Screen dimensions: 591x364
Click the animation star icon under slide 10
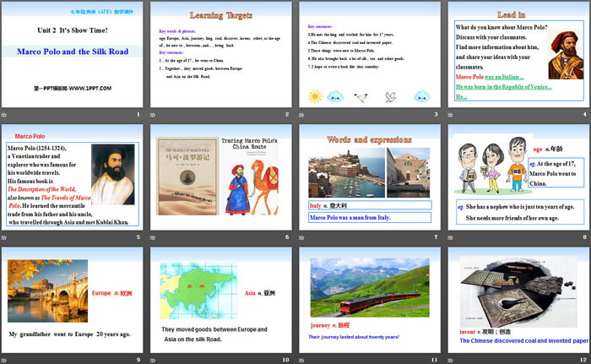pos(153,361)
